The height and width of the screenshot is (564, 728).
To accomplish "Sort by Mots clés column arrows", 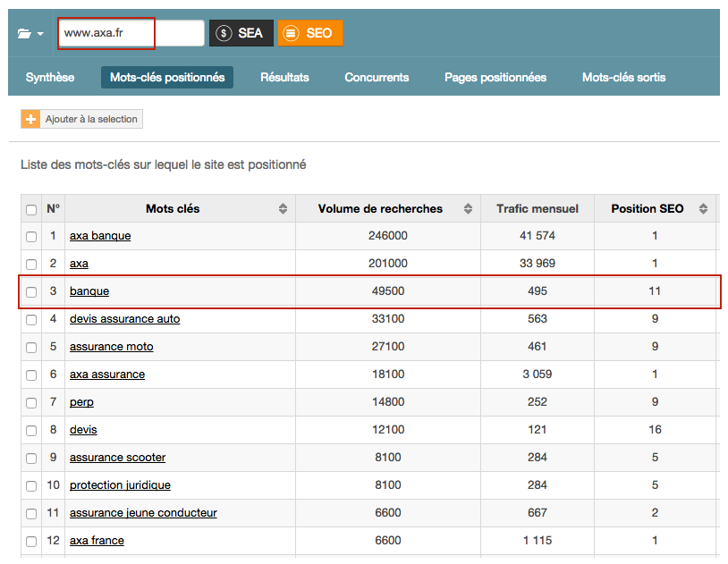I will [283, 209].
